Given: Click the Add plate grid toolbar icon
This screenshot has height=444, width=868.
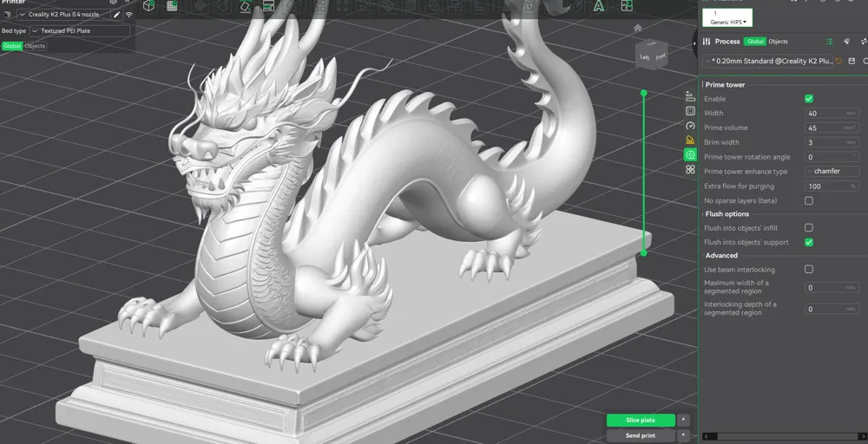Looking at the screenshot, I should [x=172, y=5].
